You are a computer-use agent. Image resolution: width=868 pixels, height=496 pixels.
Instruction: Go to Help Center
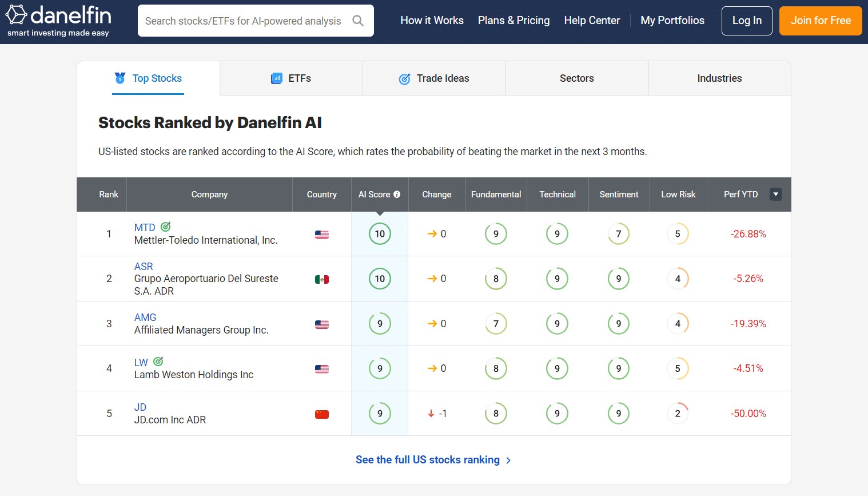(x=592, y=21)
